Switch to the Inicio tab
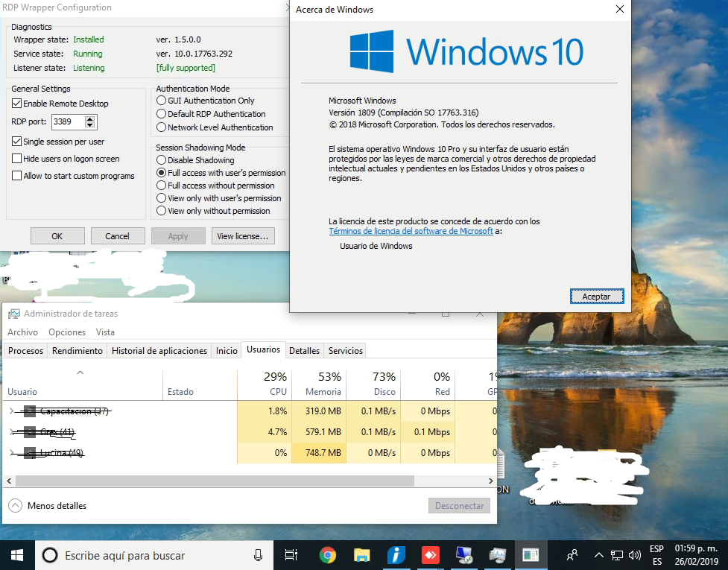 227,351
